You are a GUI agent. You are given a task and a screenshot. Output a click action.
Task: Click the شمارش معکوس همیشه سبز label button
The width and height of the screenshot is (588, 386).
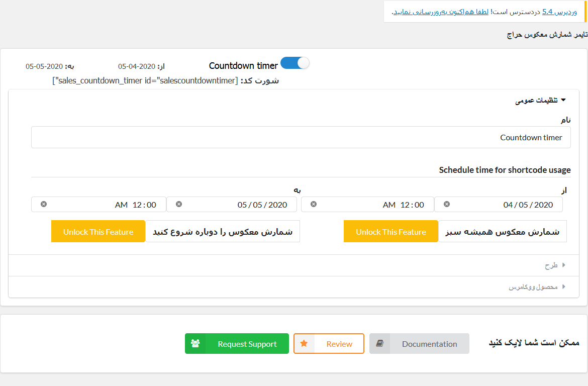pyautogui.click(x=502, y=232)
